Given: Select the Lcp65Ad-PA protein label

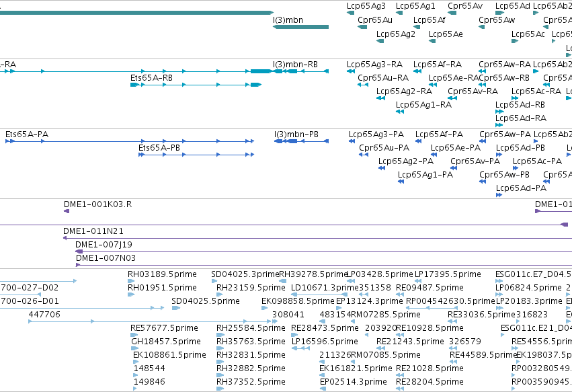Looking at the screenshot, I should [521, 188].
